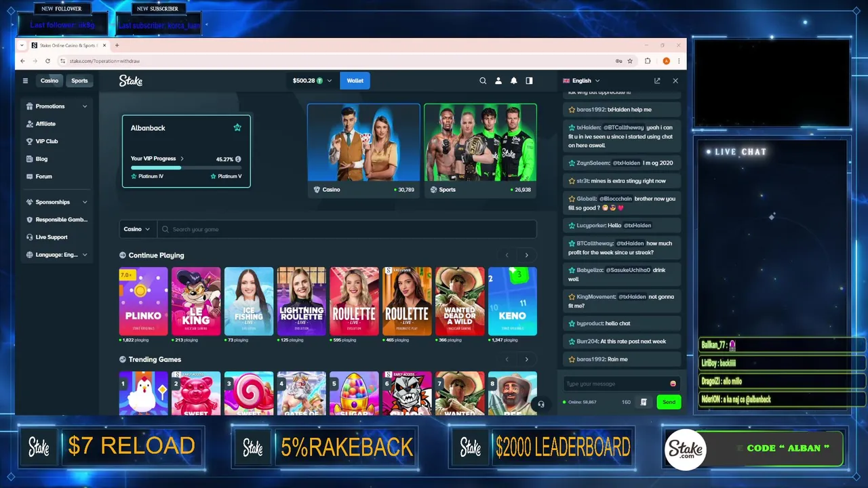This screenshot has width=868, height=488.
Task: Click the Stake logo
Action: pyautogui.click(x=131, y=81)
